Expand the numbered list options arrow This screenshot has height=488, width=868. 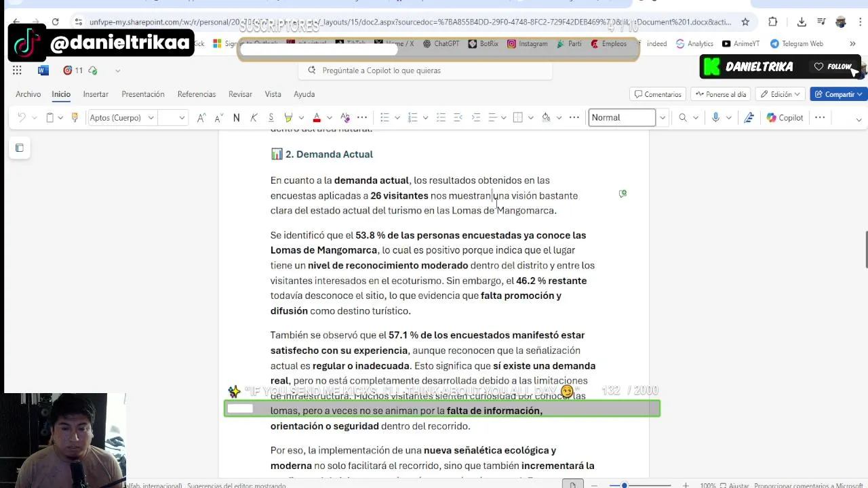(x=425, y=118)
